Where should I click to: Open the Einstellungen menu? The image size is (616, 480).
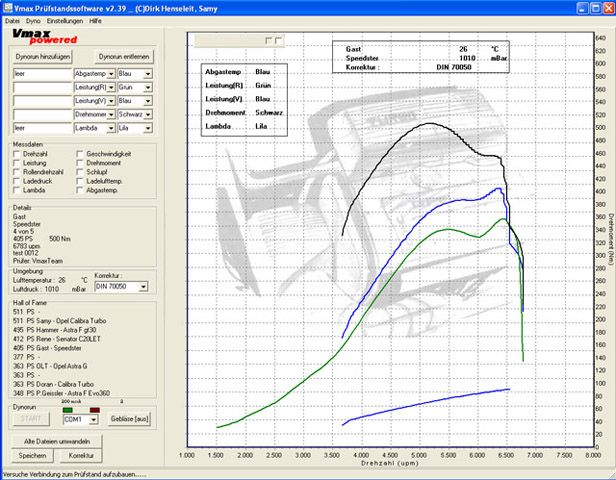[x=65, y=21]
